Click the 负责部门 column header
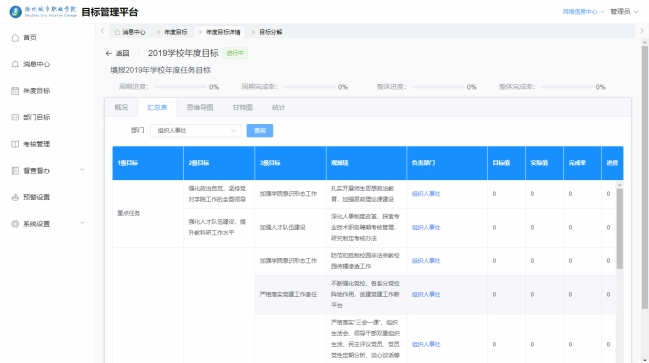Viewport: 649px width, 363px height. click(447, 163)
